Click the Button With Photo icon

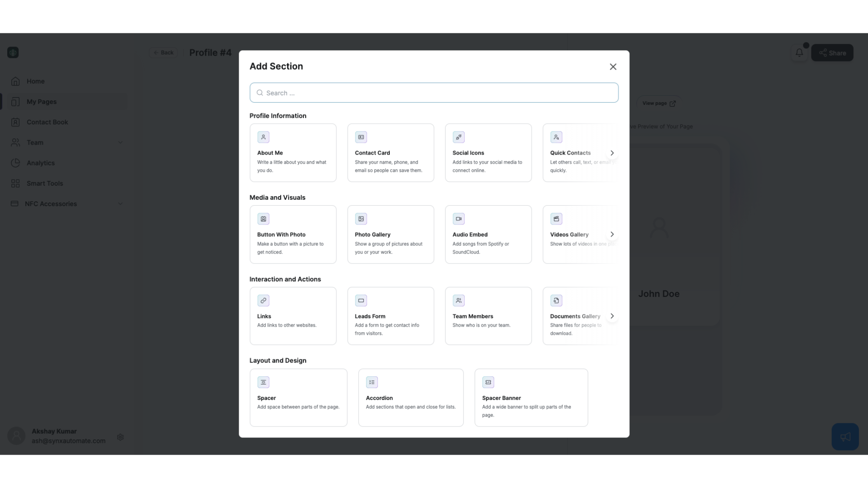pos(264,219)
